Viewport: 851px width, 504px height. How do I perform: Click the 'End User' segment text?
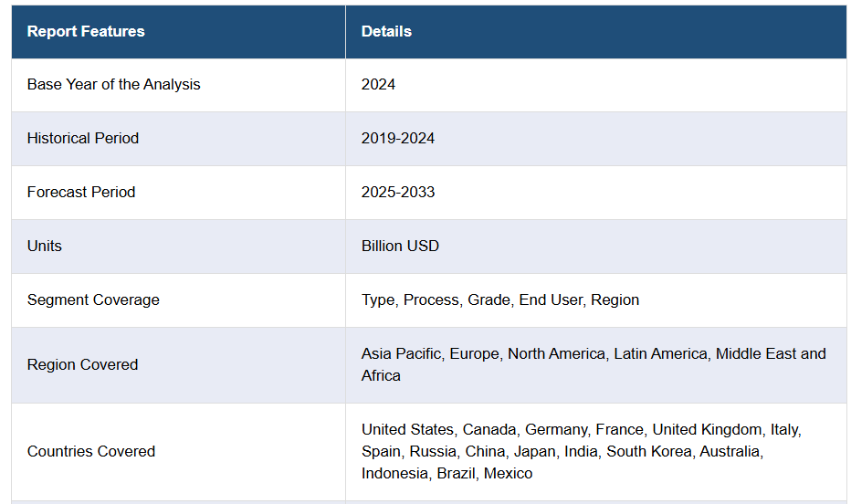550,299
